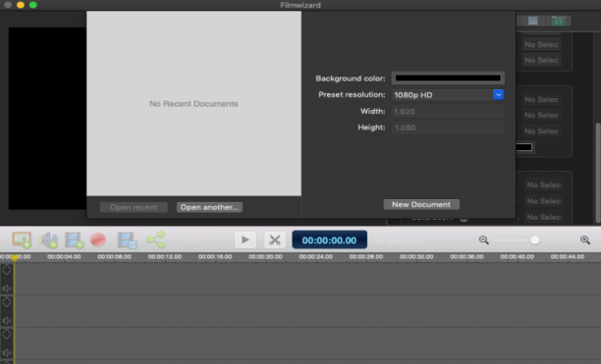The image size is (601, 364).
Task: Click the Open recent button
Action: click(134, 207)
